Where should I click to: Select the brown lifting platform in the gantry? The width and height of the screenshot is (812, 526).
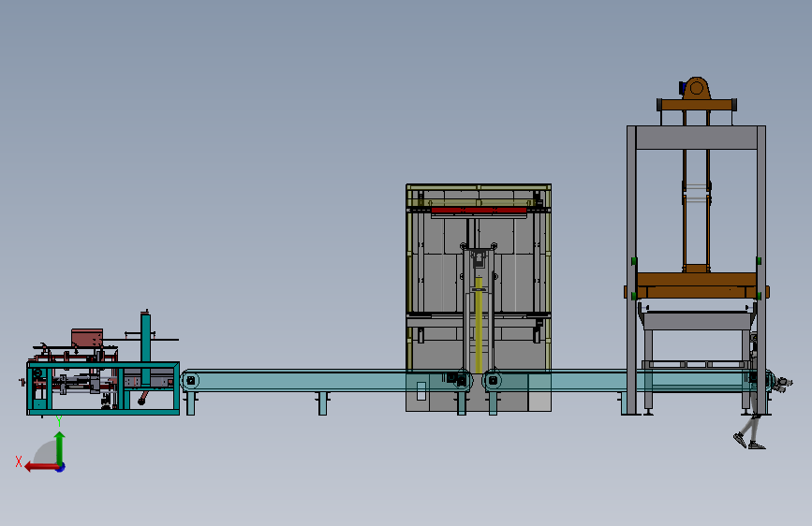coord(697,285)
